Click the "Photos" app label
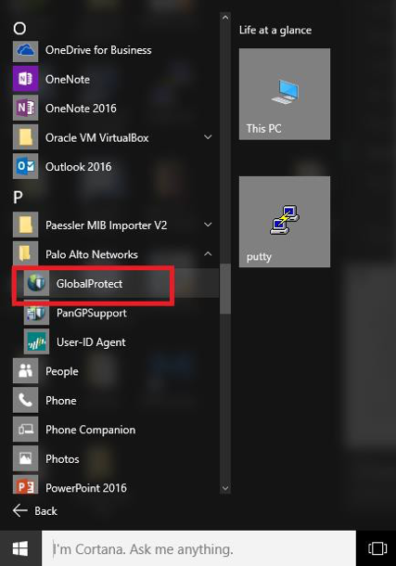Image resolution: width=396 pixels, height=566 pixels. (x=62, y=459)
